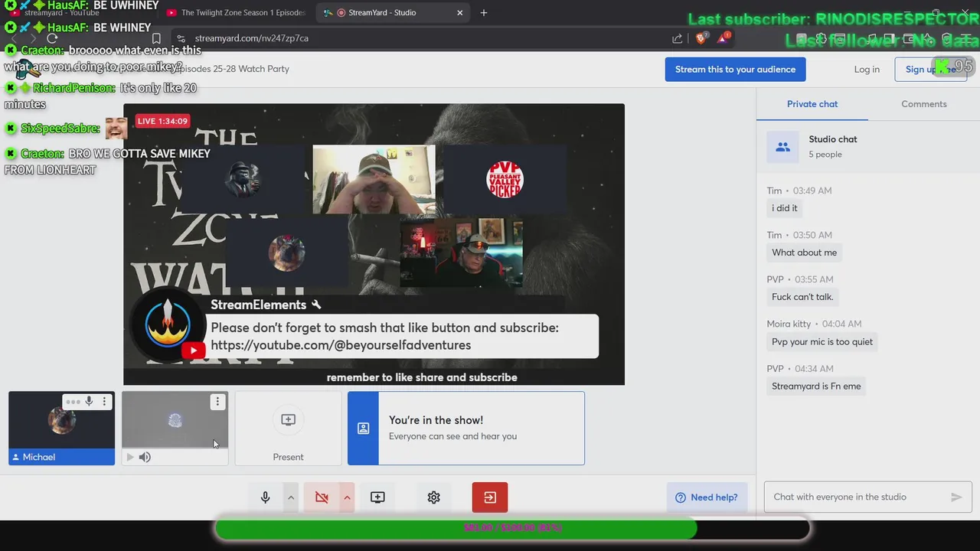The image size is (980, 551).
Task: Click green donation goal progress bar
Action: [456, 528]
